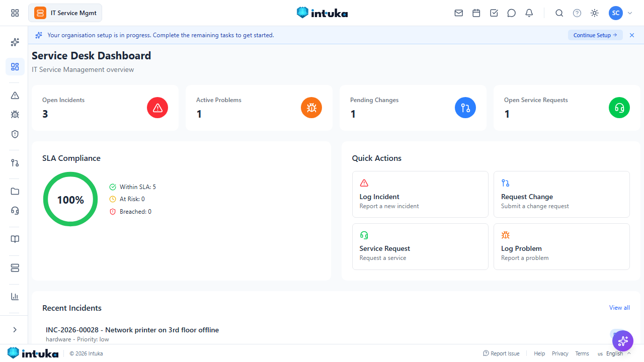Open Incidents warning triangle in sidebar

tap(15, 96)
